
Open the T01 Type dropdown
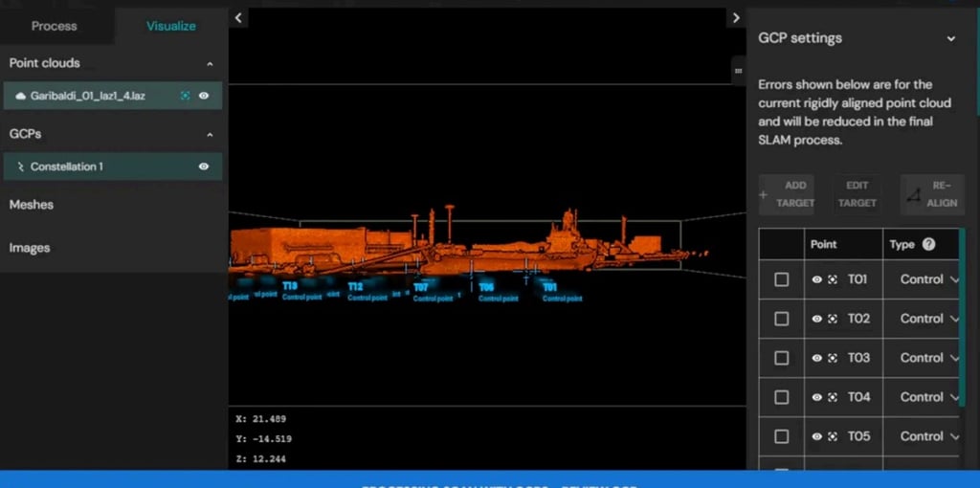pyautogui.click(x=928, y=280)
